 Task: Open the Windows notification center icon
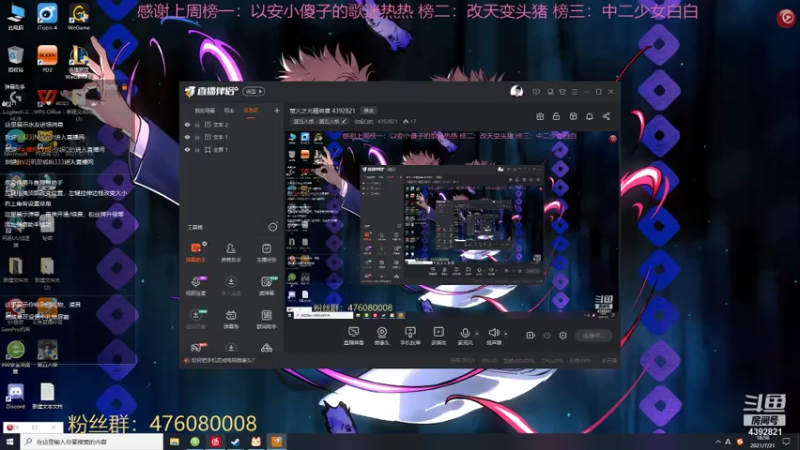point(786,442)
